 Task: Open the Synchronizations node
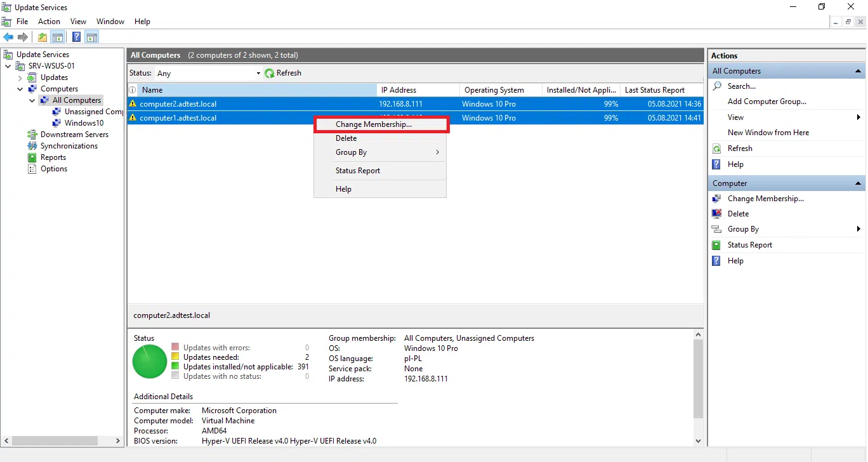tap(69, 146)
